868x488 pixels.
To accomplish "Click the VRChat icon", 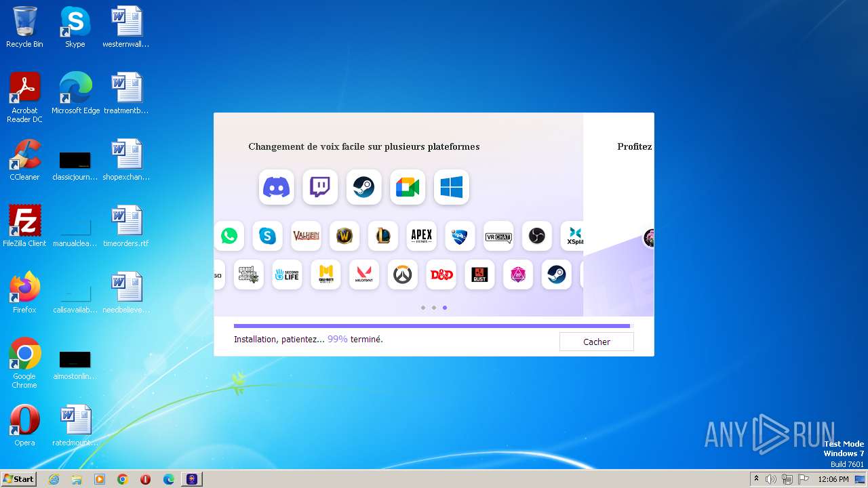I will [498, 236].
